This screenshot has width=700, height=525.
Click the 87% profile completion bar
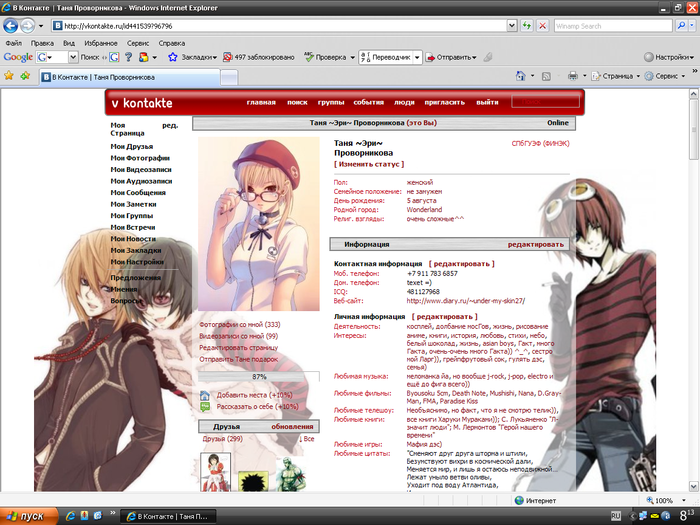click(259, 377)
